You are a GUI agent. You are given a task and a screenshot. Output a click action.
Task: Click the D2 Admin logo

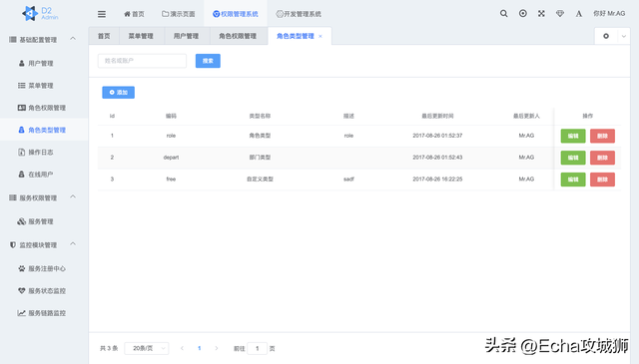click(40, 13)
